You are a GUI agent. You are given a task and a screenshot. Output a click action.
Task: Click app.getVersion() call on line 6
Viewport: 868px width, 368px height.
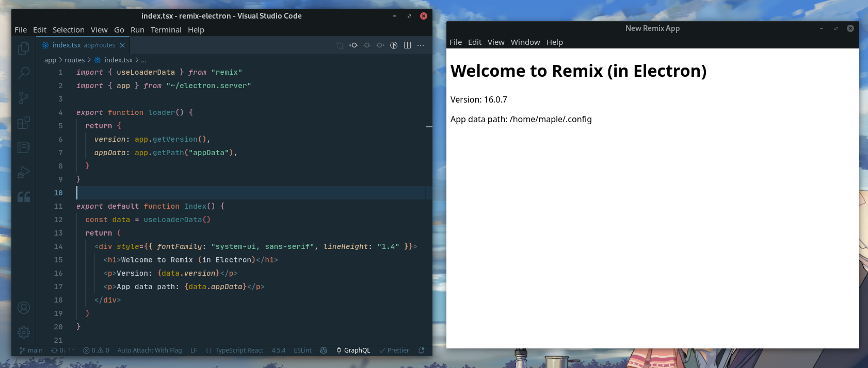170,139
